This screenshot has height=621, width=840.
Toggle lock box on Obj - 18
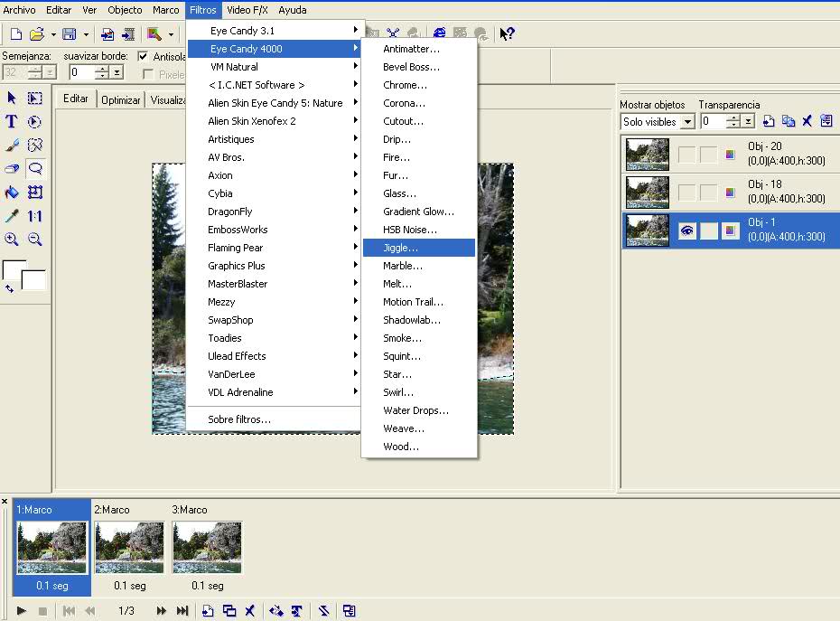tap(709, 193)
